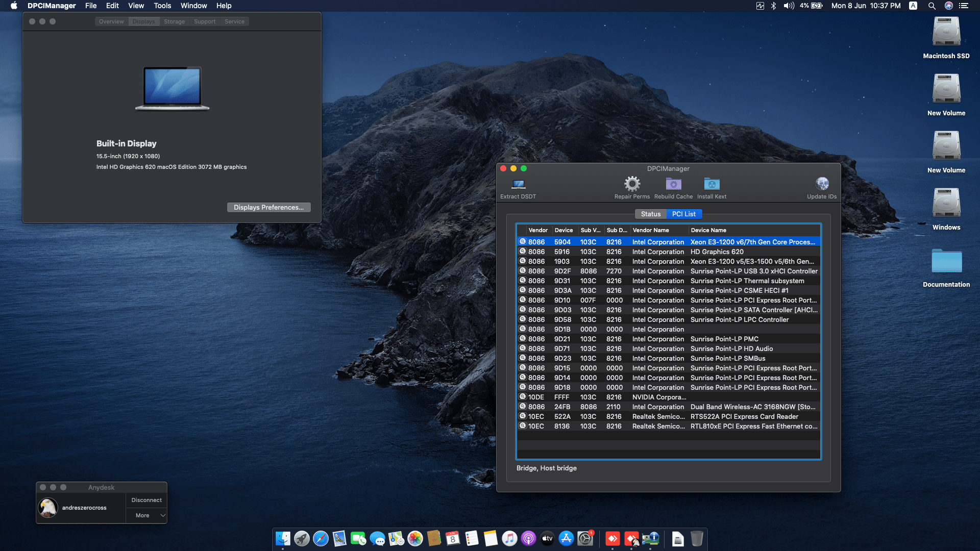Select the Sunrise Point-LP LPC Controller row
This screenshot has width=980, height=551.
click(669, 319)
